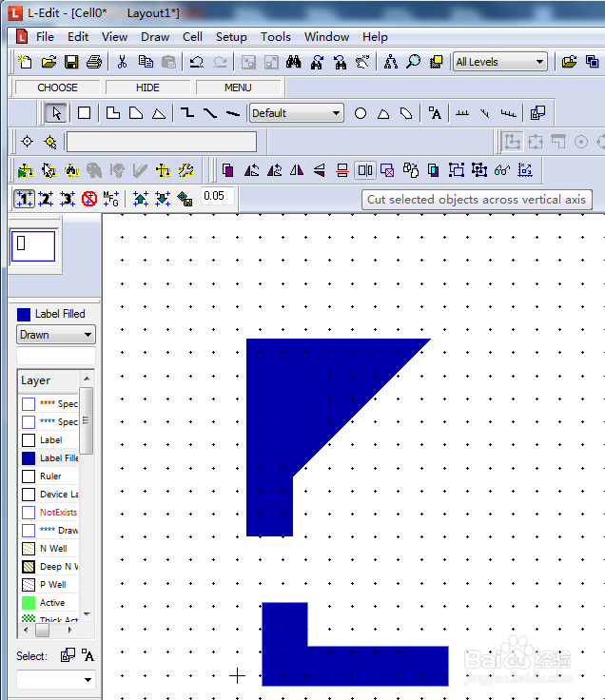The image size is (605, 700).
Task: Open the Cell menu
Action: tap(192, 36)
